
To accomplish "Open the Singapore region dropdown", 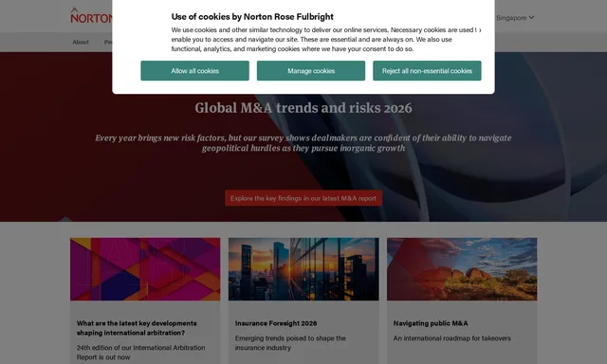I will (515, 18).
